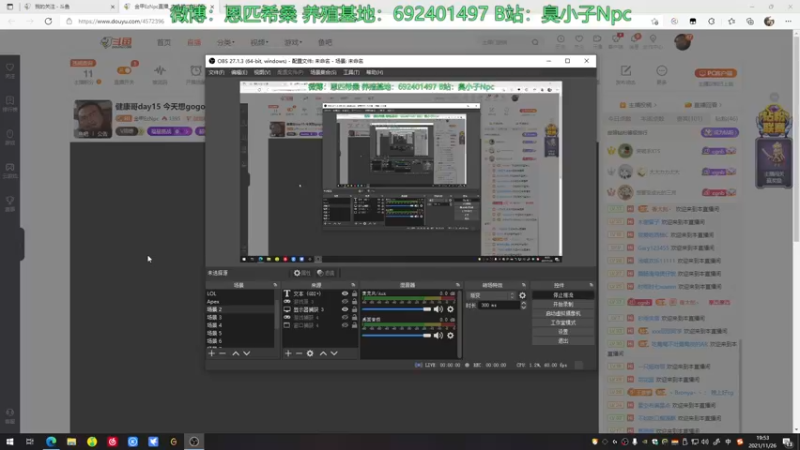800x450 pixels.
Task: Open the OBS View menu
Action: pyautogui.click(x=262, y=72)
